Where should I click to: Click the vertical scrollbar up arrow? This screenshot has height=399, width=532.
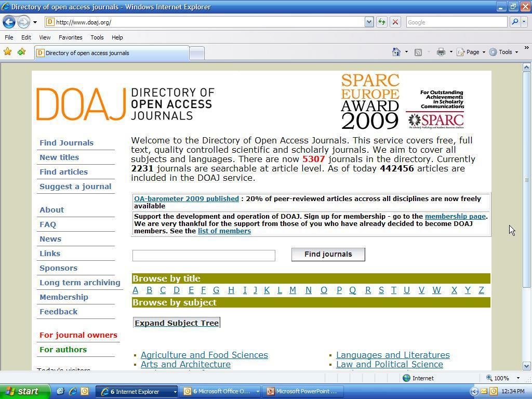click(x=527, y=67)
